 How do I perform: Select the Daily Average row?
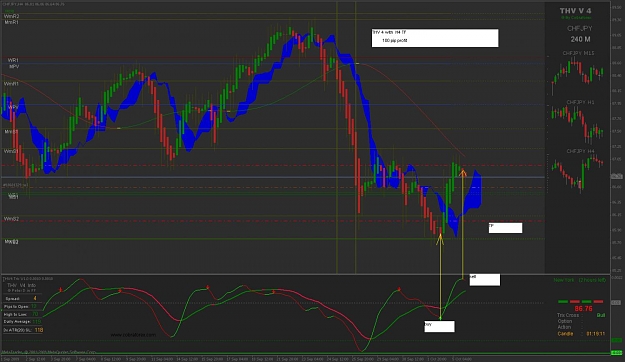point(22,322)
